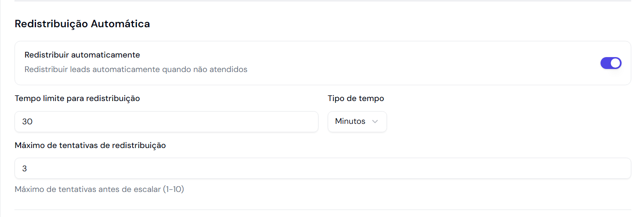Disable the Redistribuir automaticamente switch
644x217 pixels.
(x=611, y=63)
